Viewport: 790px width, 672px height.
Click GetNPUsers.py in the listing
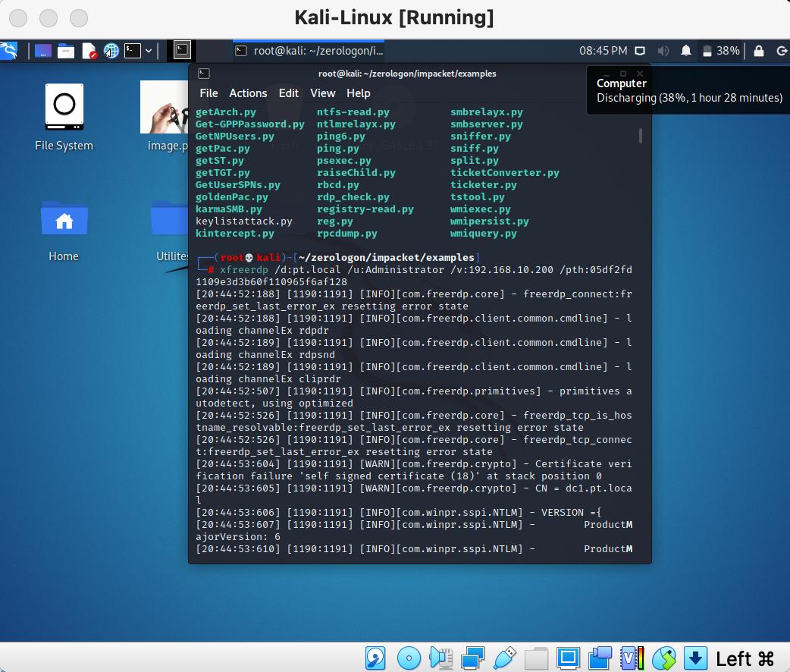pyautogui.click(x=235, y=136)
